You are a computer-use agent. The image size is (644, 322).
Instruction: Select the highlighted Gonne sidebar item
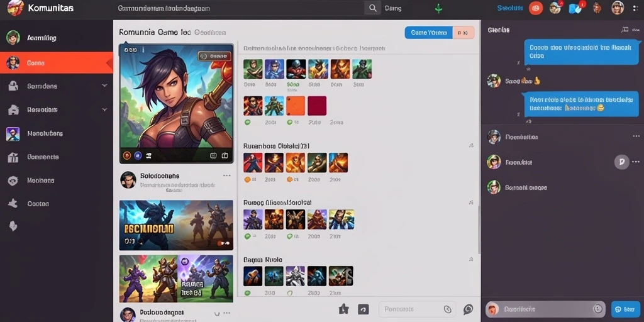tap(57, 63)
